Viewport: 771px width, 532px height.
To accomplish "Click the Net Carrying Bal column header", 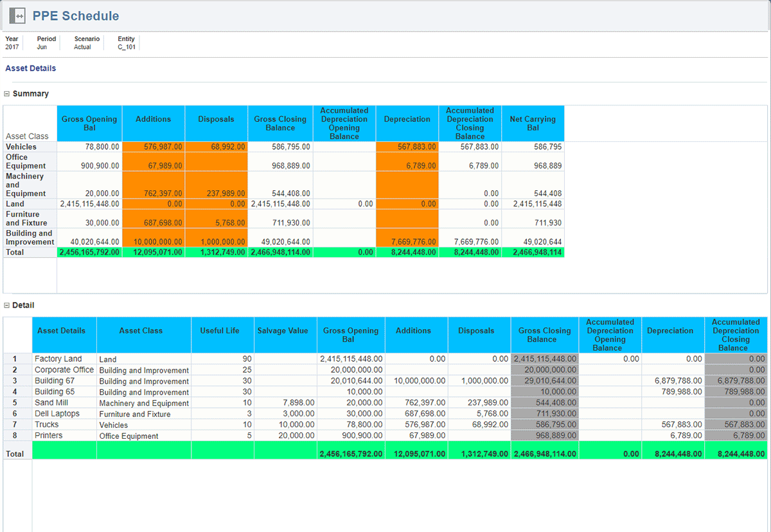I will point(533,123).
